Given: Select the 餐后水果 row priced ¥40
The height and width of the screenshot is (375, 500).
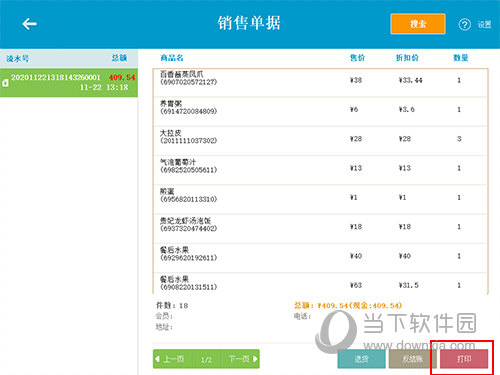Looking at the screenshot, I should tap(320, 258).
